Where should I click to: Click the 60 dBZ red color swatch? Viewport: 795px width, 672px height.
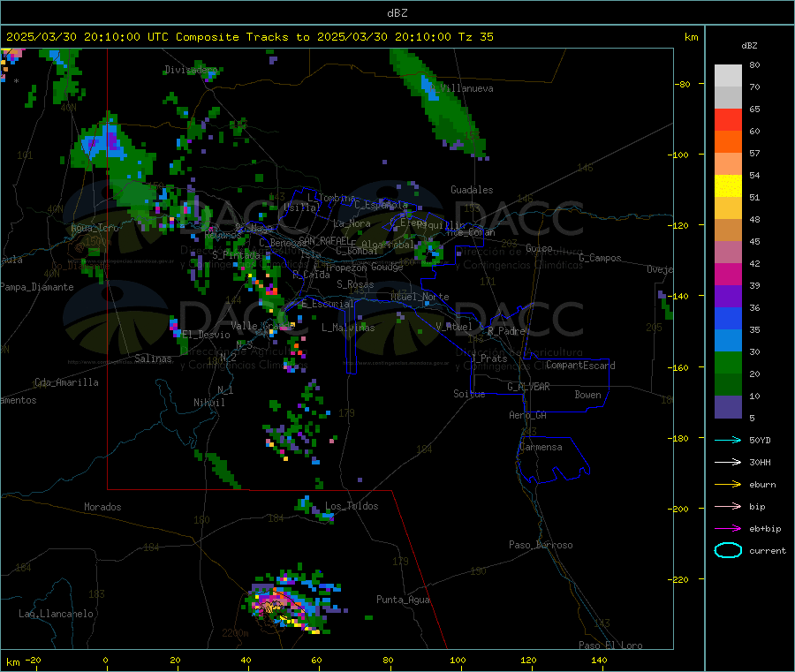728,119
